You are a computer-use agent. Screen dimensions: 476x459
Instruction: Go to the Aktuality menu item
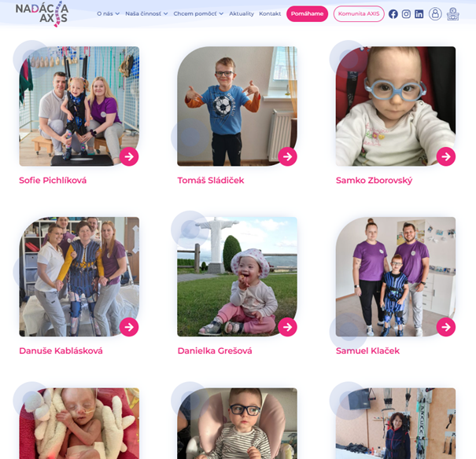[x=242, y=13]
